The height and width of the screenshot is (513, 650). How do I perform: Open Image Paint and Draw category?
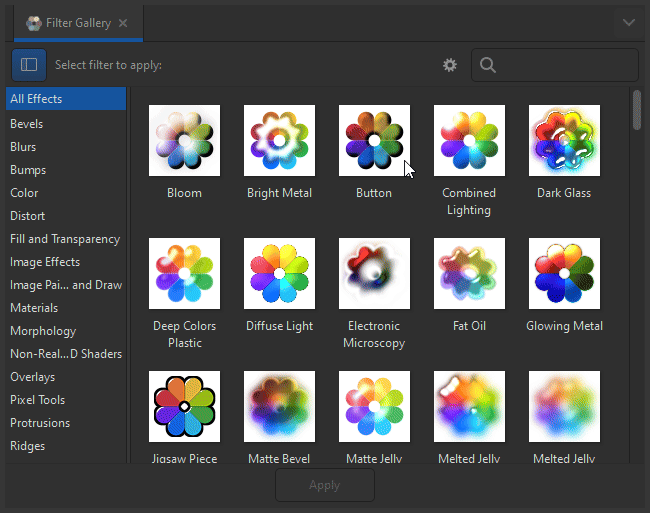66,285
